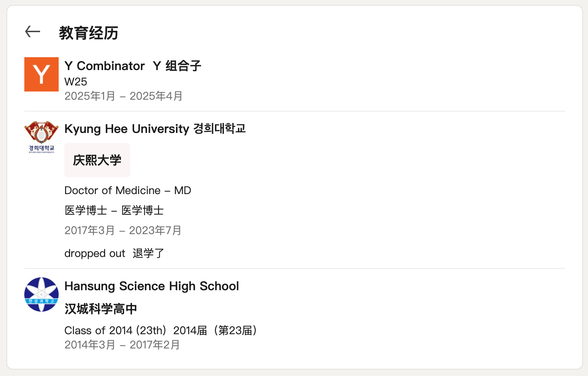Click the "dropped out" description text
The width and height of the screenshot is (588, 376).
(95, 253)
